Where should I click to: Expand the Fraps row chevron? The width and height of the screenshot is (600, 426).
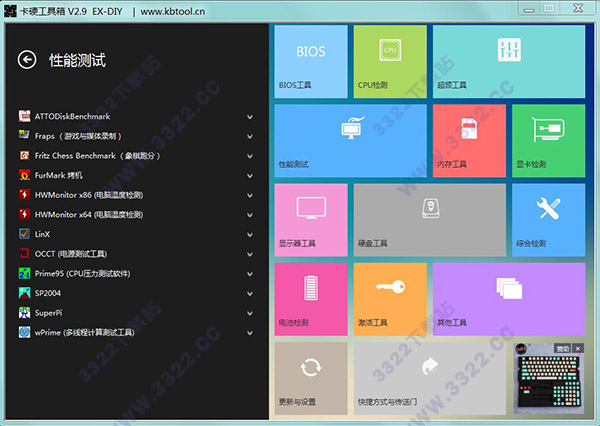click(x=250, y=136)
